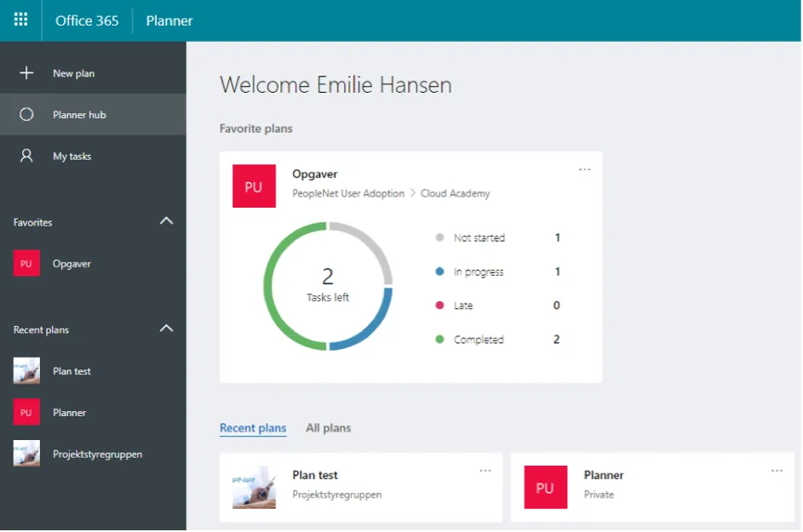This screenshot has height=532, width=803.
Task: Switch to the All plans tab
Action: click(x=328, y=428)
